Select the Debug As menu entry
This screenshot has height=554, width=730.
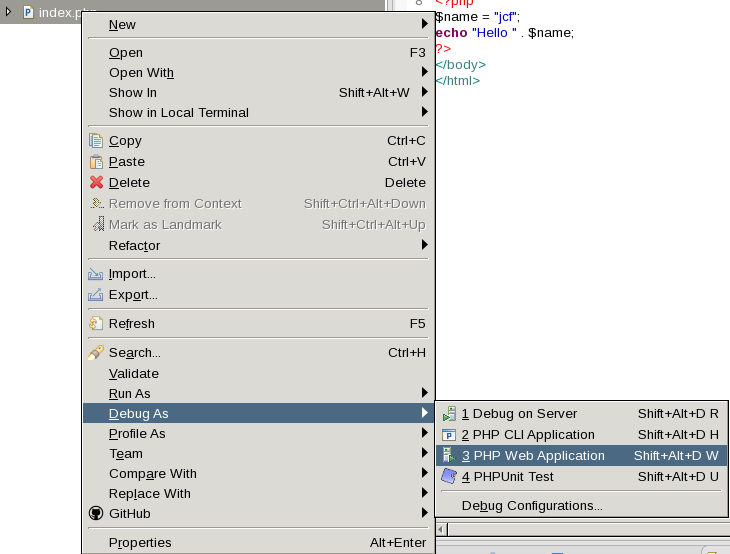(258, 413)
